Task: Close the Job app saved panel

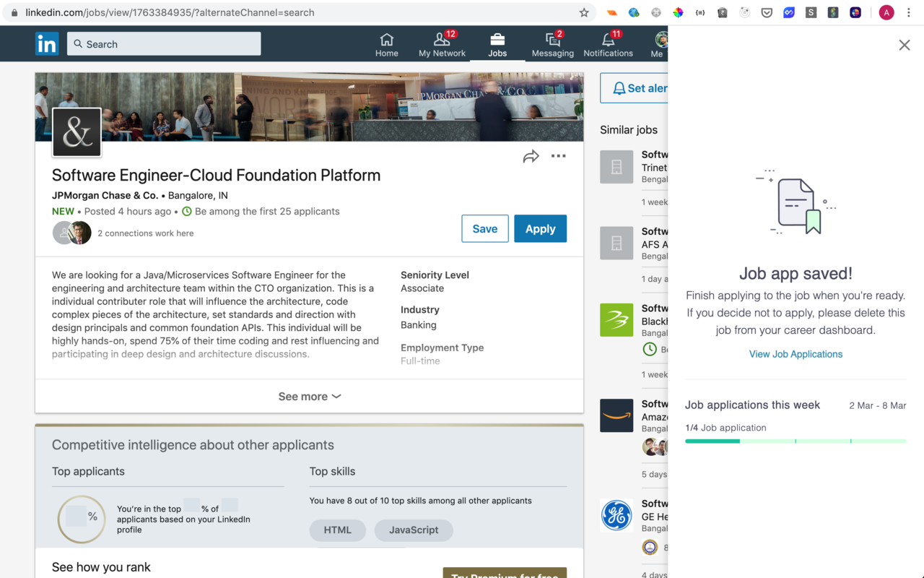Action: [x=905, y=45]
